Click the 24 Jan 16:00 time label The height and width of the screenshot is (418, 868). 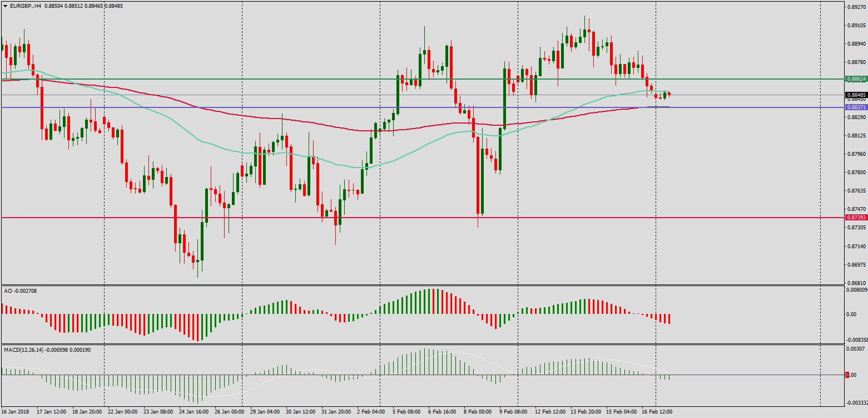click(x=194, y=412)
